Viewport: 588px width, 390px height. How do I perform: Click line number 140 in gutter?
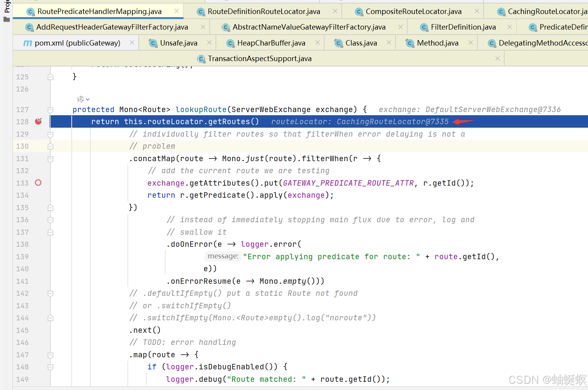22,269
